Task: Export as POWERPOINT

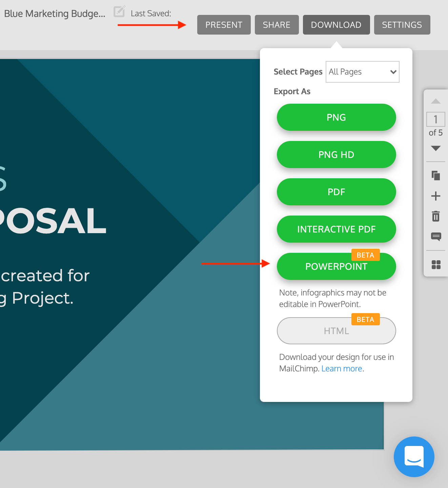Action: 337,266
